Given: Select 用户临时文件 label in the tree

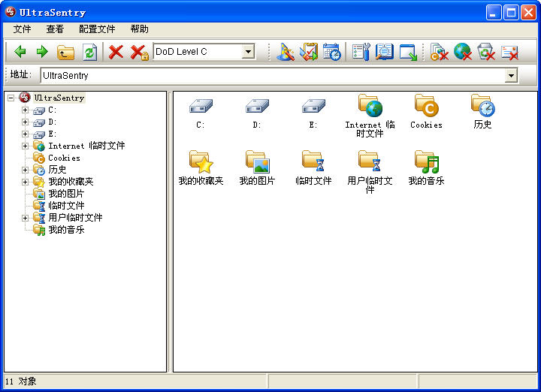Looking at the screenshot, I should pyautogui.click(x=75, y=218).
